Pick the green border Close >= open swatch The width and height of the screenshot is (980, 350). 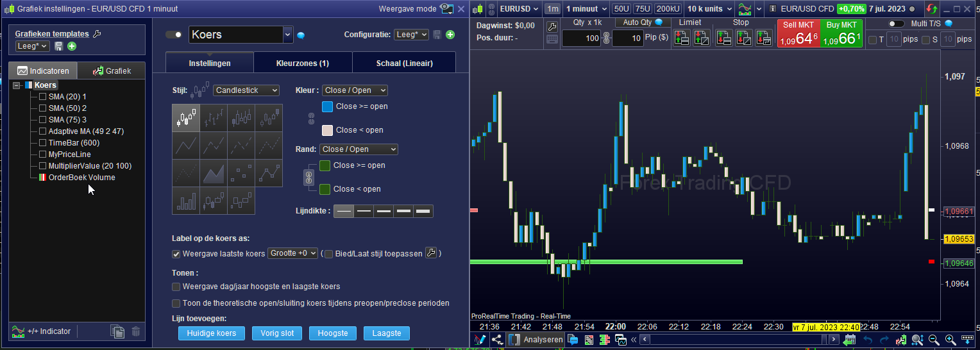coord(325,165)
